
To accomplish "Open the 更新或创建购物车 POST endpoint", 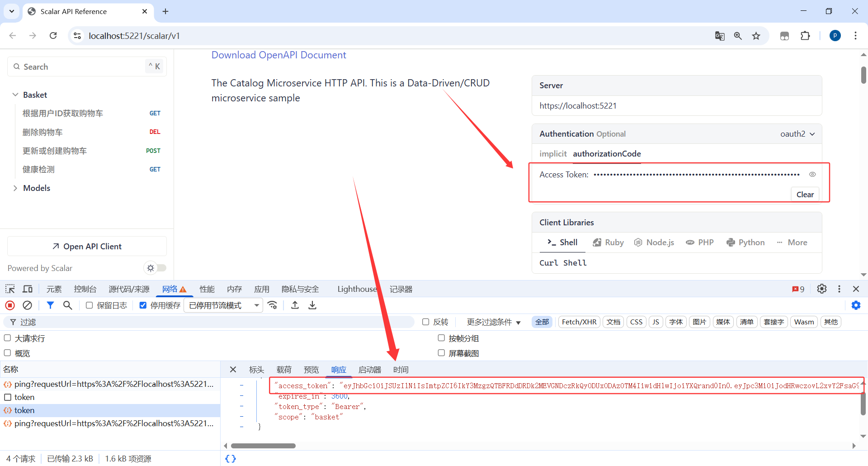I will coord(91,151).
